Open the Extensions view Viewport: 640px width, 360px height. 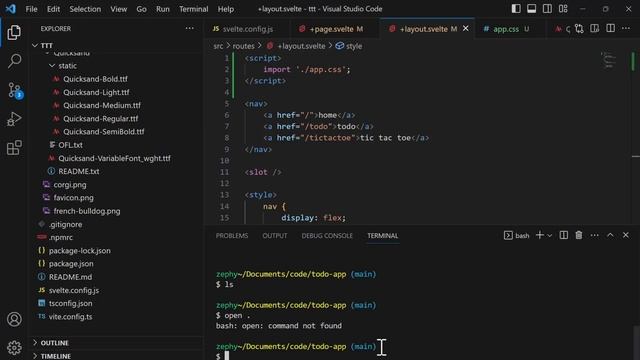[x=14, y=148]
